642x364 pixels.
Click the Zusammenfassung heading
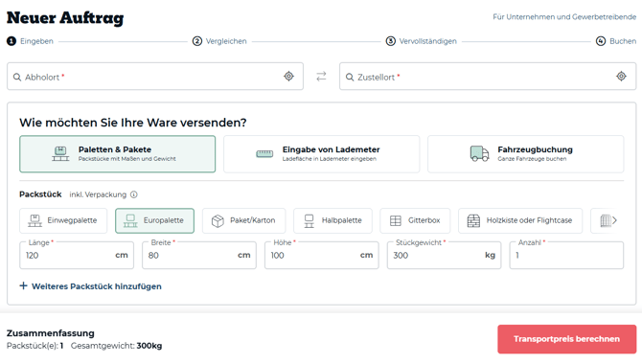tap(51, 333)
